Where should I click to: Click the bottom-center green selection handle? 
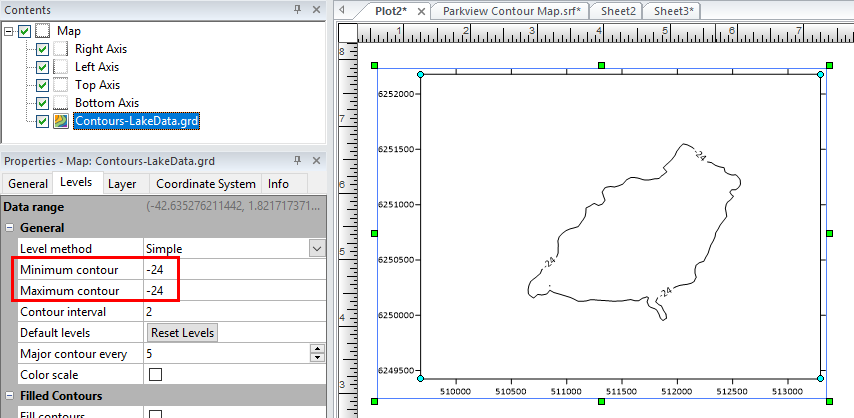point(601,402)
